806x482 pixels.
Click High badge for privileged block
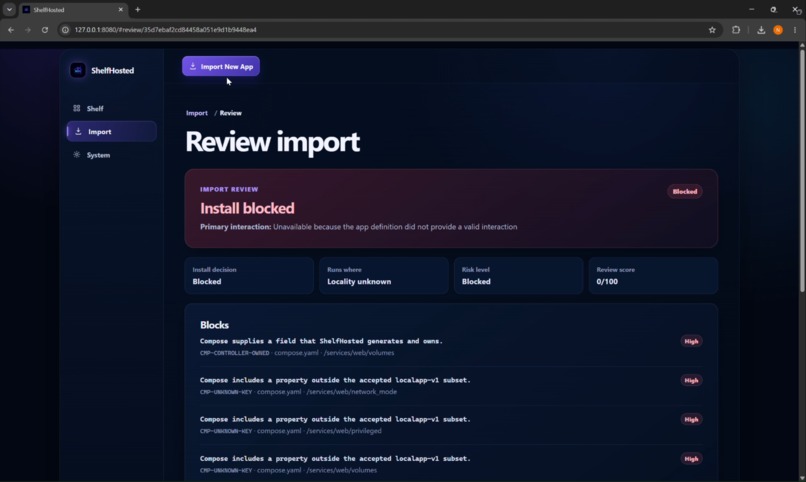tap(691, 419)
